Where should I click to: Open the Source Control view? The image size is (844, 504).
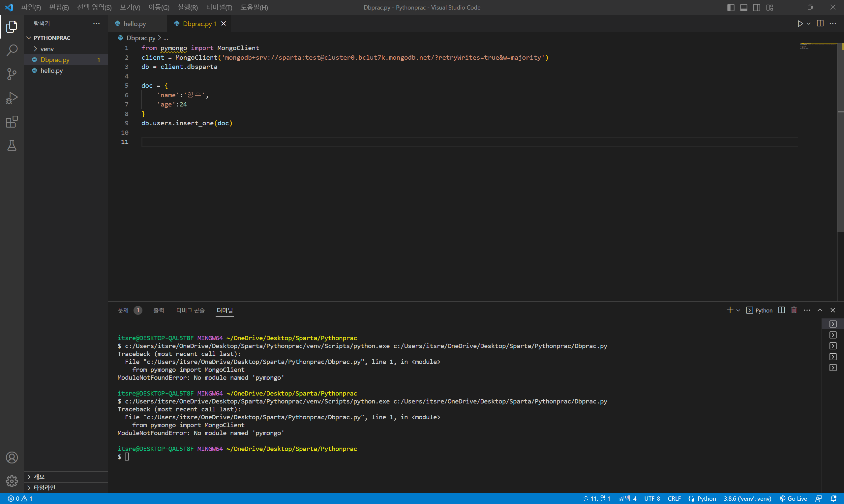[12, 74]
